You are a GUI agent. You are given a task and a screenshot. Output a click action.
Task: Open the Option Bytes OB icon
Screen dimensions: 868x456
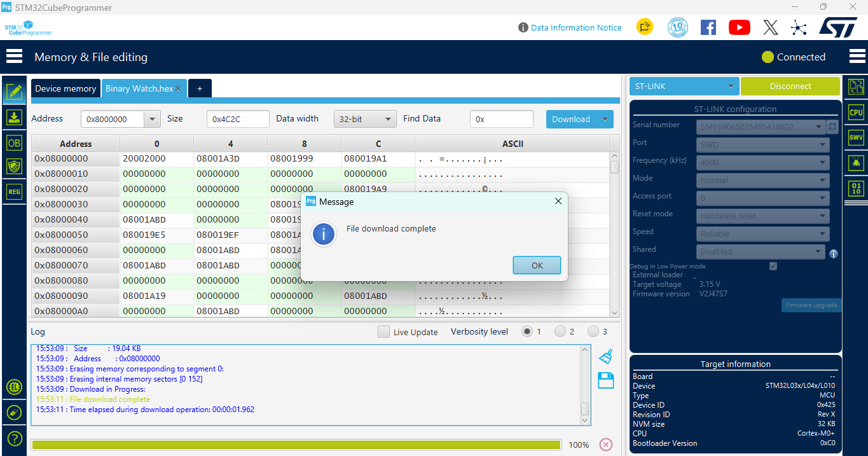pyautogui.click(x=14, y=142)
